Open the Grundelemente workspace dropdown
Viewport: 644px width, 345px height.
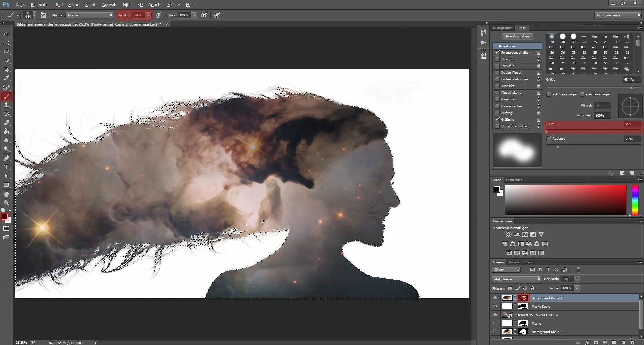[x=618, y=15]
